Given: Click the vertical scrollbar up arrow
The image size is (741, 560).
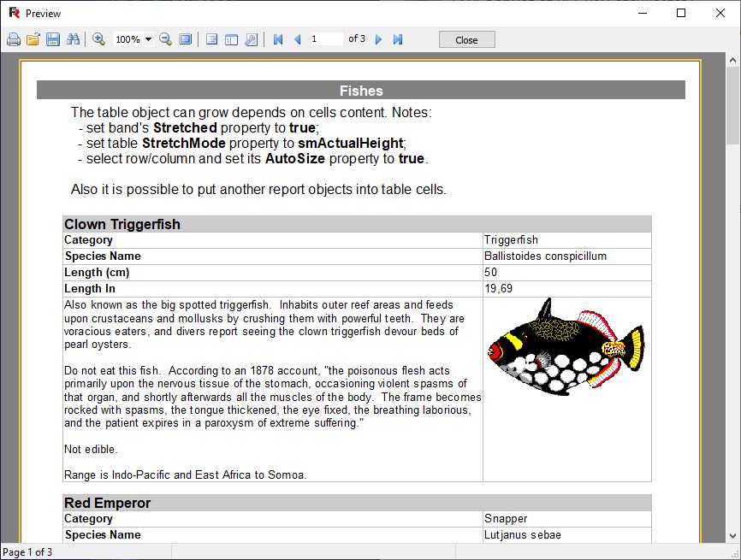Looking at the screenshot, I should coord(732,60).
